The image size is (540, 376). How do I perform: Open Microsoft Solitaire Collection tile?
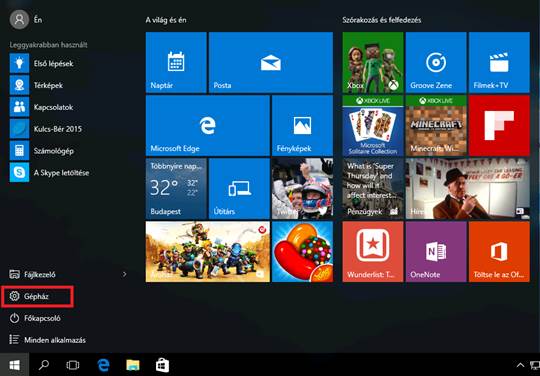click(373, 126)
